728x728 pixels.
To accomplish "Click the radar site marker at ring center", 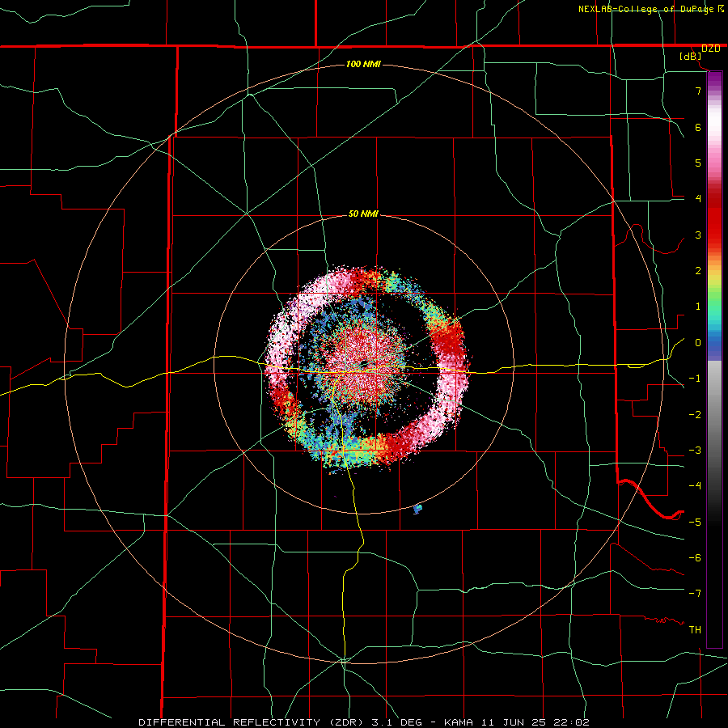I will 364,363.
